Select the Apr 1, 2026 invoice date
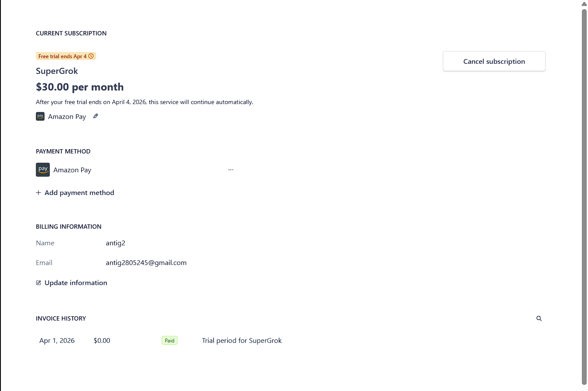 pyautogui.click(x=57, y=341)
